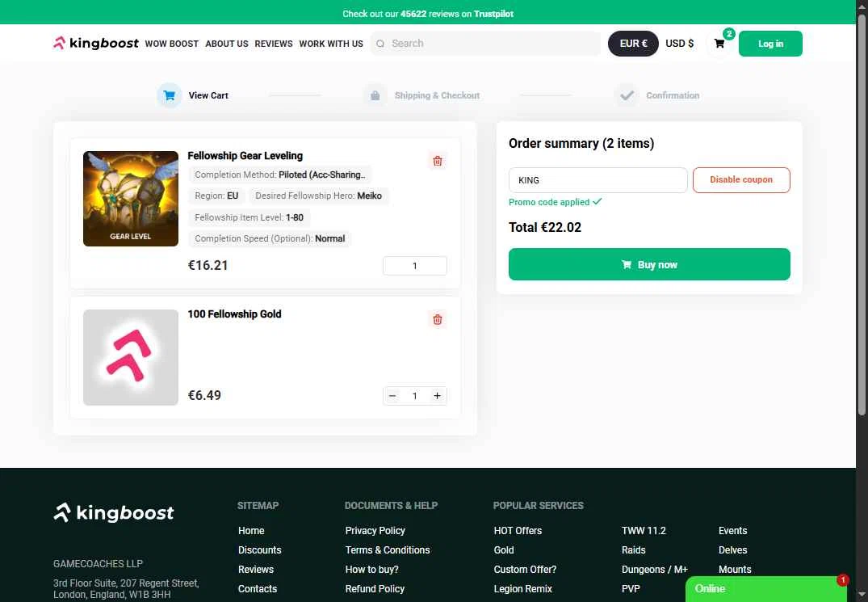Select EUR € currency

[x=633, y=43]
